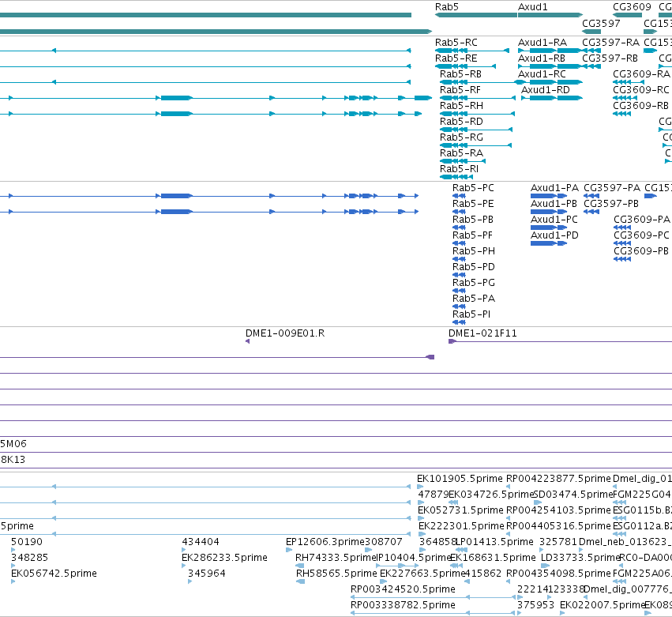Select the Rab5-RB transcript label
The height and width of the screenshot is (617, 672).
click(x=460, y=74)
